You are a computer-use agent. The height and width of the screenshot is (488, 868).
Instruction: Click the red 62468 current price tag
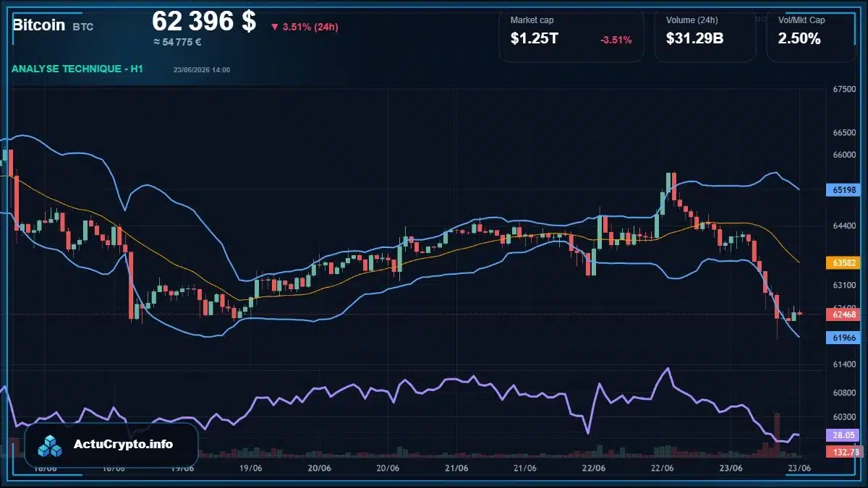coord(844,314)
